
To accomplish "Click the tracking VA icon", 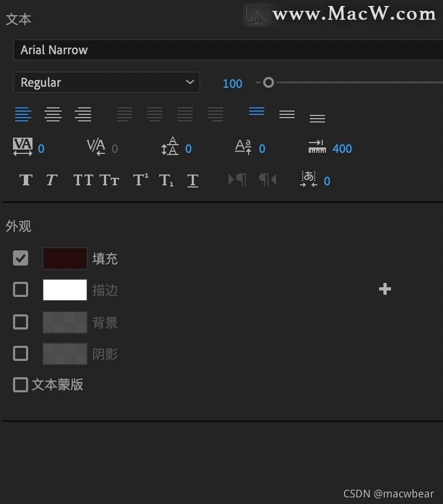I will pyautogui.click(x=23, y=147).
